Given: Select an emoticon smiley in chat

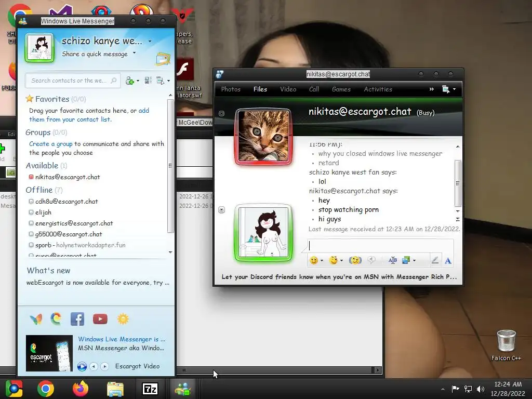Looking at the screenshot, I should click(x=314, y=260).
